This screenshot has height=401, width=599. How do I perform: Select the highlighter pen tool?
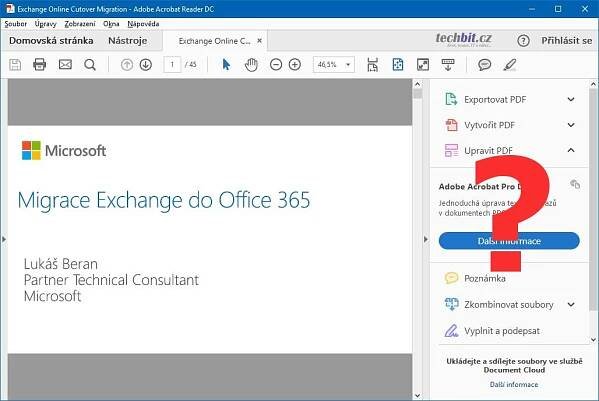tap(510, 65)
